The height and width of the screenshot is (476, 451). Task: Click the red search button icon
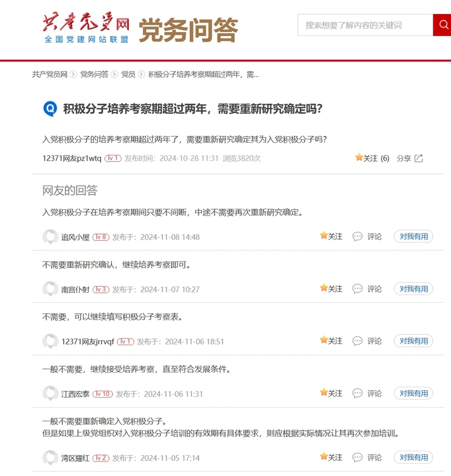coord(443,25)
